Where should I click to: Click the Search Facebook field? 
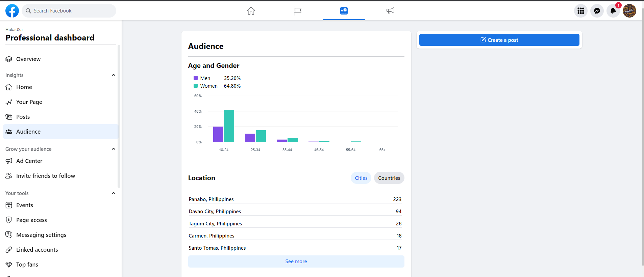(x=69, y=11)
